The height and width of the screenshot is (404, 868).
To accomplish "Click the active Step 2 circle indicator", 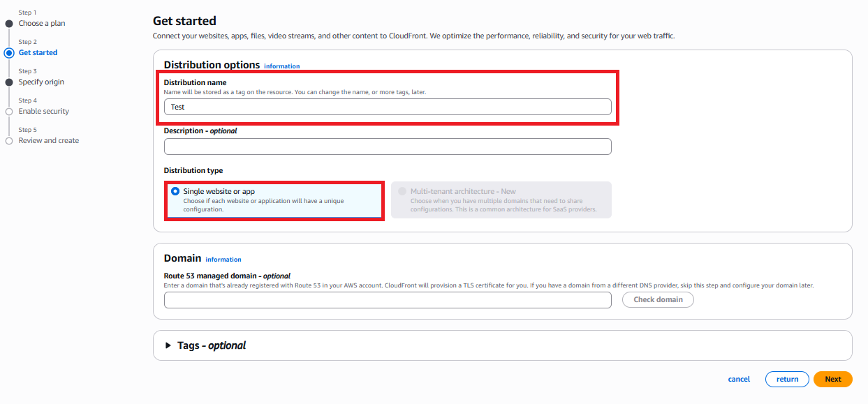I will coord(9,52).
